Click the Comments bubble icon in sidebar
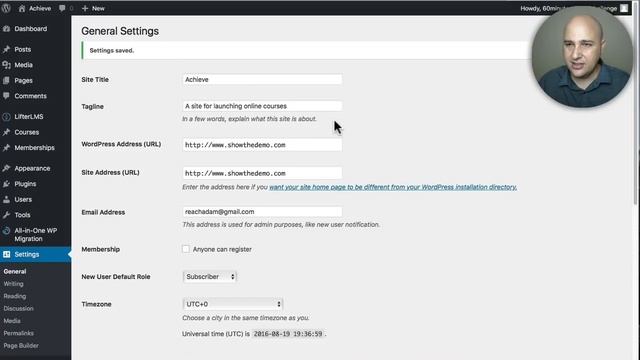The image size is (640, 360). point(7,96)
